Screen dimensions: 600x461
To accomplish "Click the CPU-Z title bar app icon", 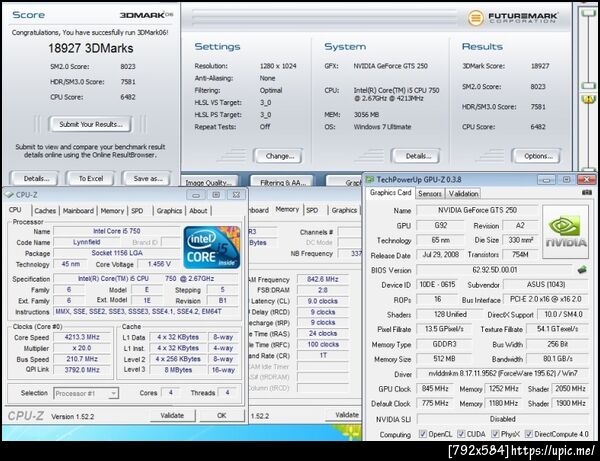I will click(9, 195).
